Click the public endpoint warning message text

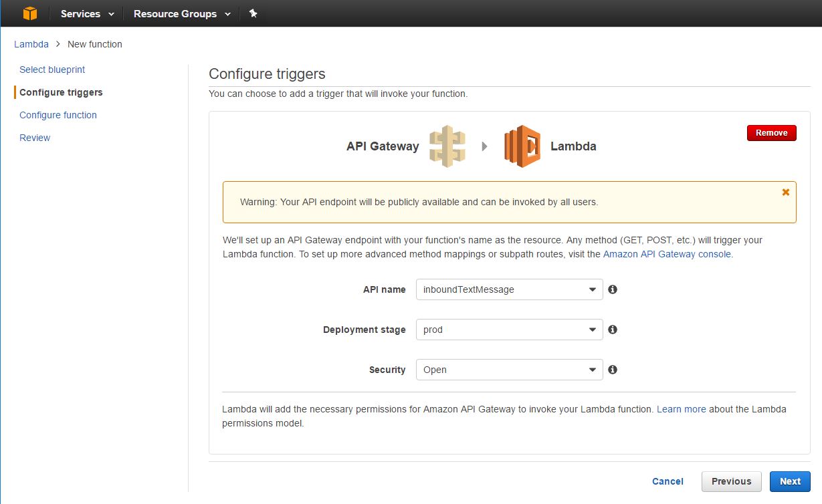click(x=419, y=202)
